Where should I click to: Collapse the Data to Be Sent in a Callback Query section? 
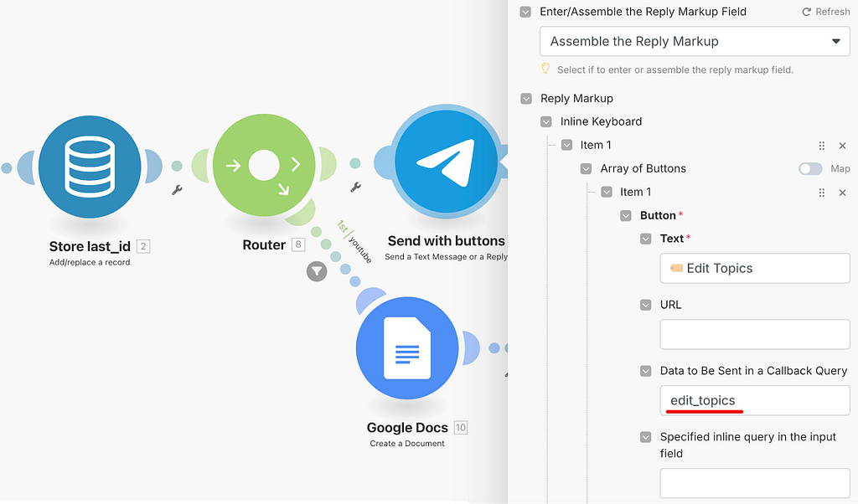[646, 371]
